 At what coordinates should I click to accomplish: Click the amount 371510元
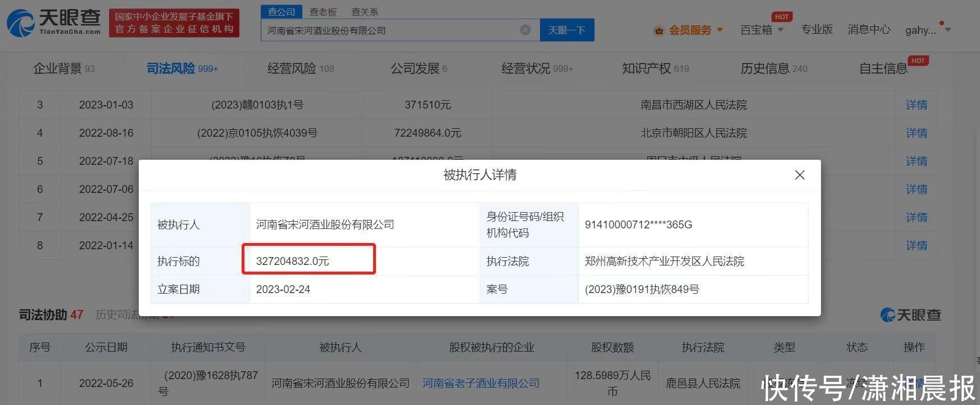(x=428, y=105)
